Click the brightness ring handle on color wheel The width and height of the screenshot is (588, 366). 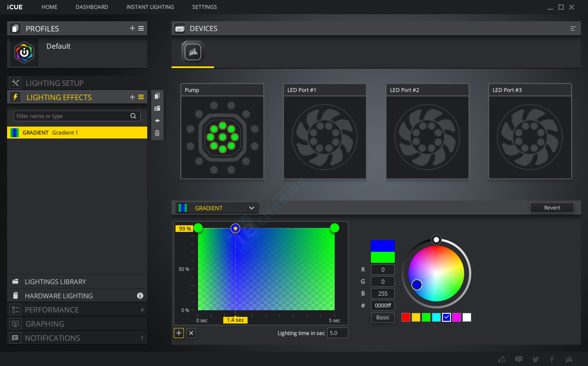tap(436, 239)
